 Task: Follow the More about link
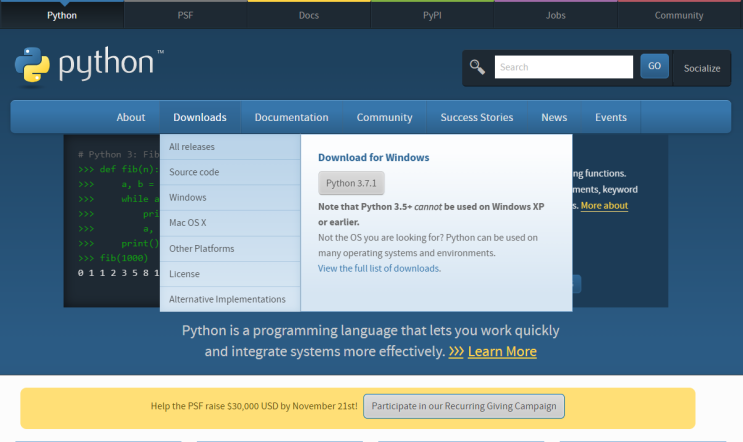pyautogui.click(x=604, y=206)
